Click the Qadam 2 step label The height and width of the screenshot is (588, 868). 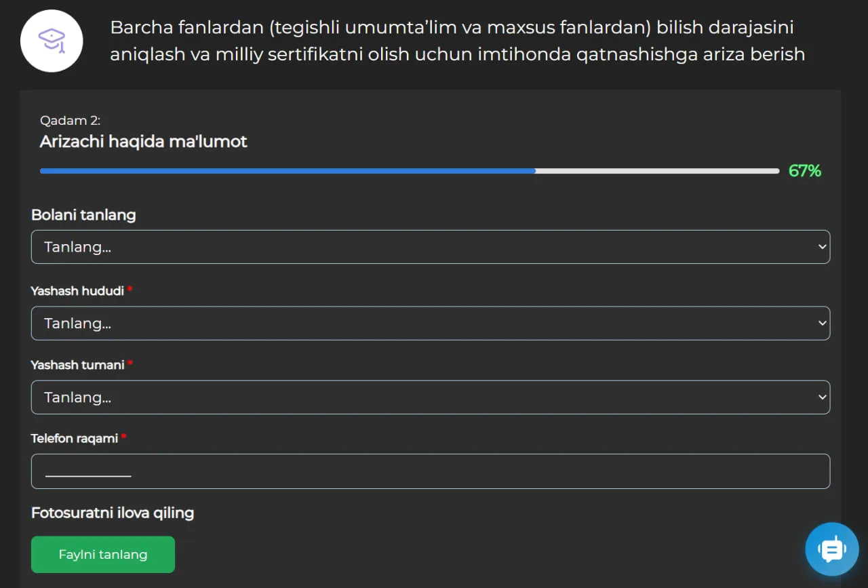pos(70,121)
